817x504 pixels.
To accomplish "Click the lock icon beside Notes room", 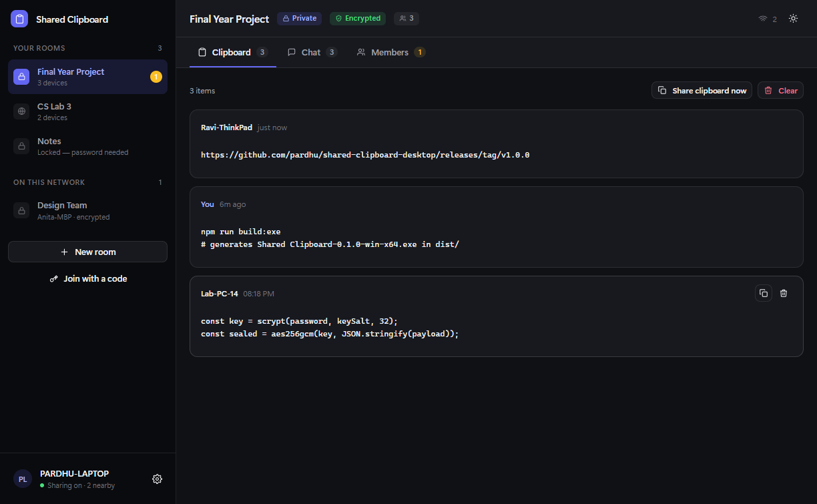I will coord(21,146).
